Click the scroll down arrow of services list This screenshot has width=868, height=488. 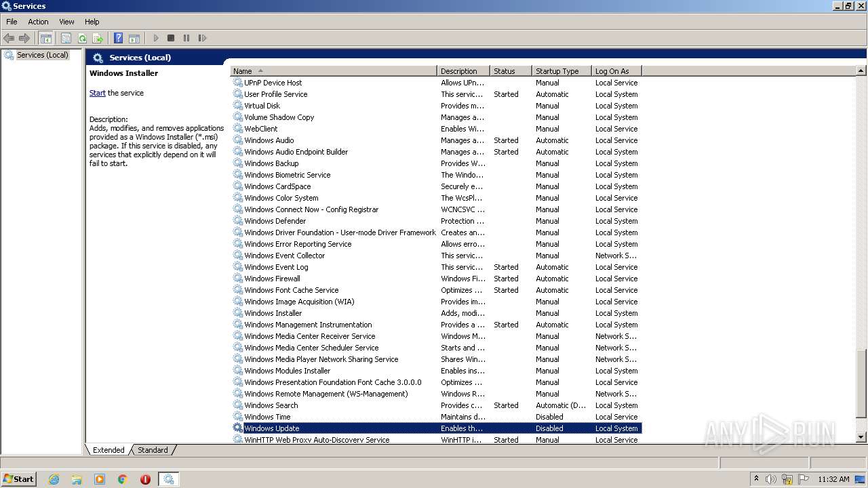[861, 438]
